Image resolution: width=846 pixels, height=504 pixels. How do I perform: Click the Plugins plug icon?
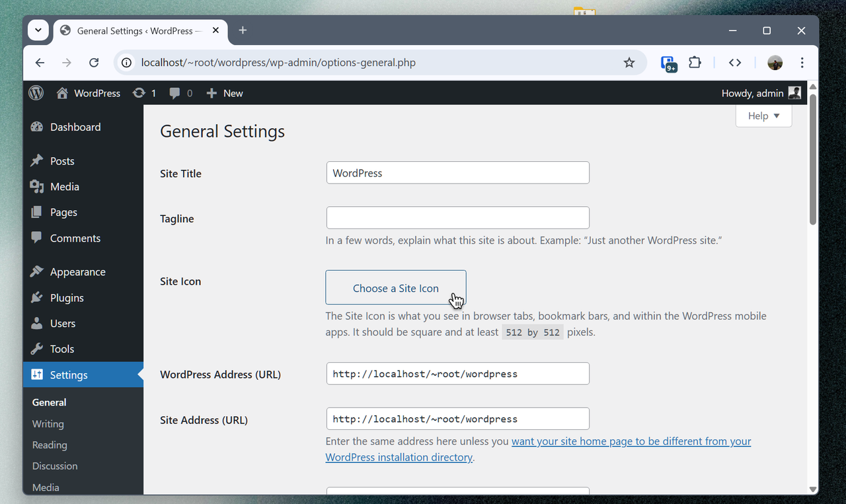pos(37,297)
